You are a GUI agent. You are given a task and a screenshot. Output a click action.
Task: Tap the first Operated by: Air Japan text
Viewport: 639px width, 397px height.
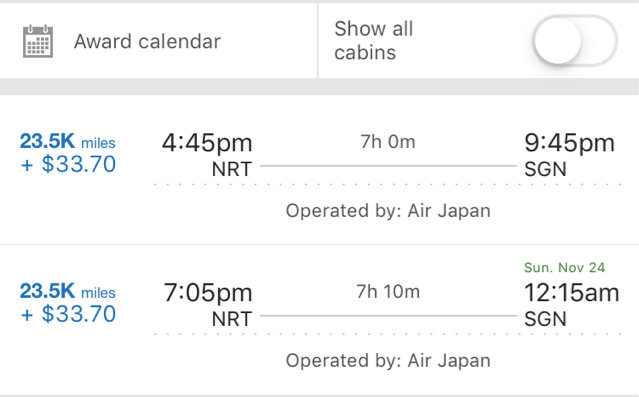point(388,211)
